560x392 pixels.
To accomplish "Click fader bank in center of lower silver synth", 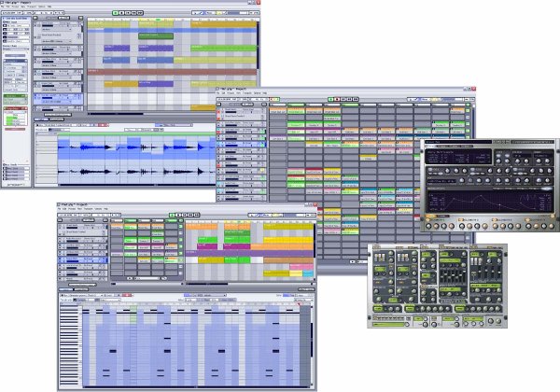I will coord(453,274).
